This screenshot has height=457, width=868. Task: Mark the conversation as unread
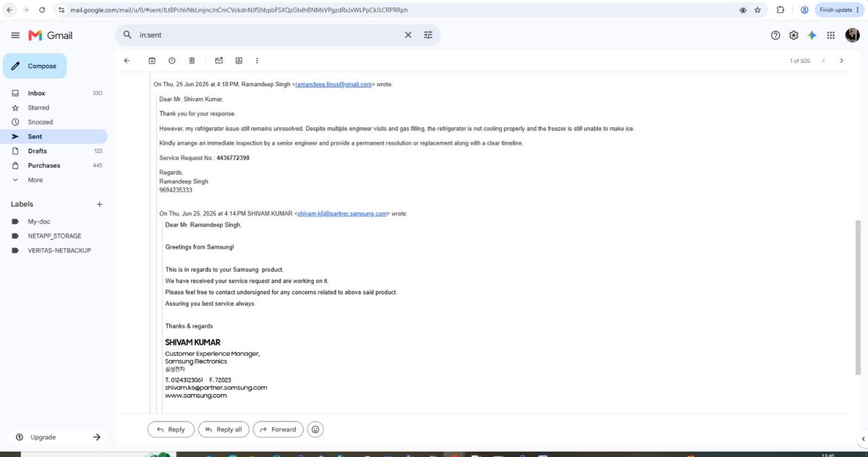pos(219,61)
